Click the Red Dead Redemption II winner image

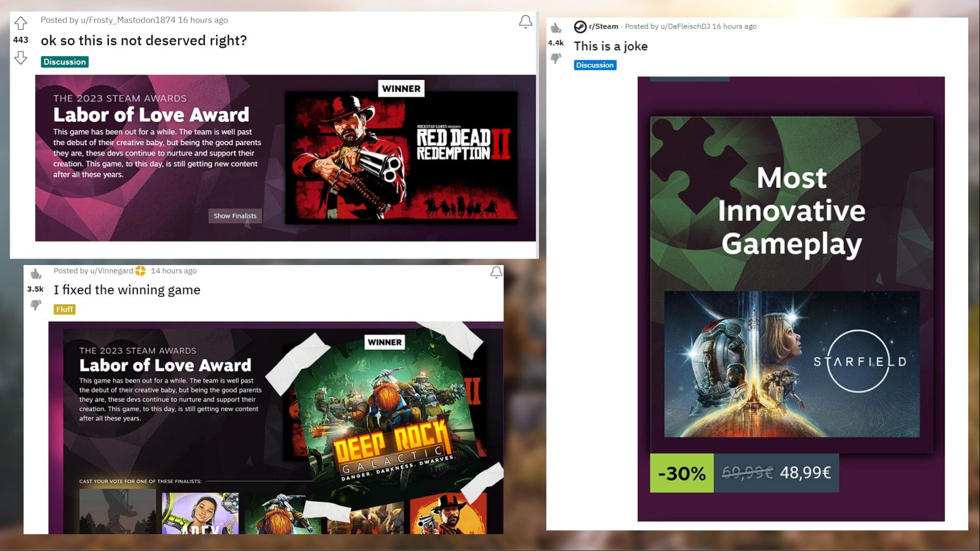401,158
